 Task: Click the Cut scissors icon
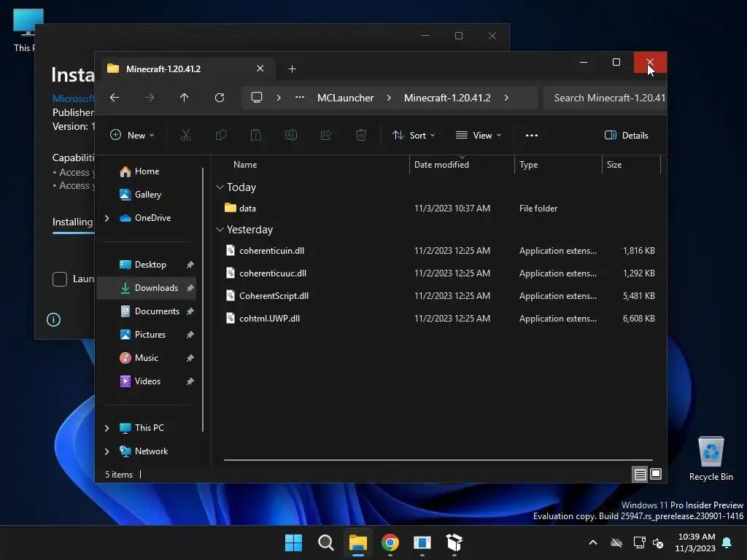click(186, 135)
